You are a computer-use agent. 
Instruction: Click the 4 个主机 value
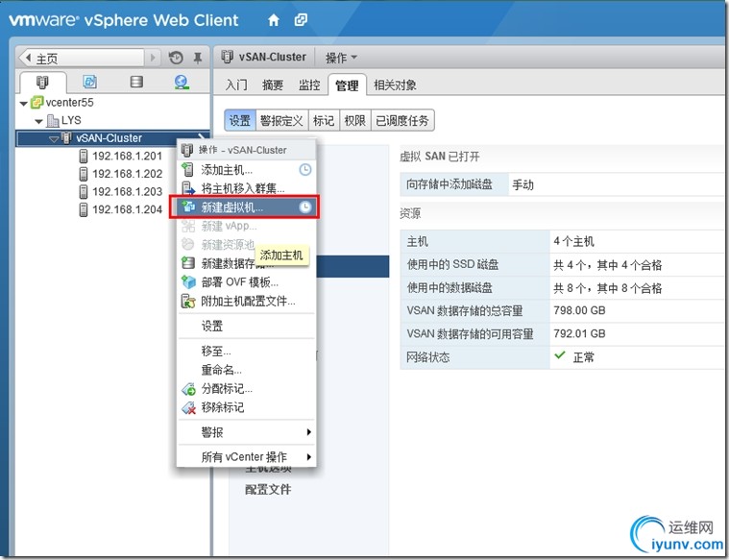tap(573, 241)
